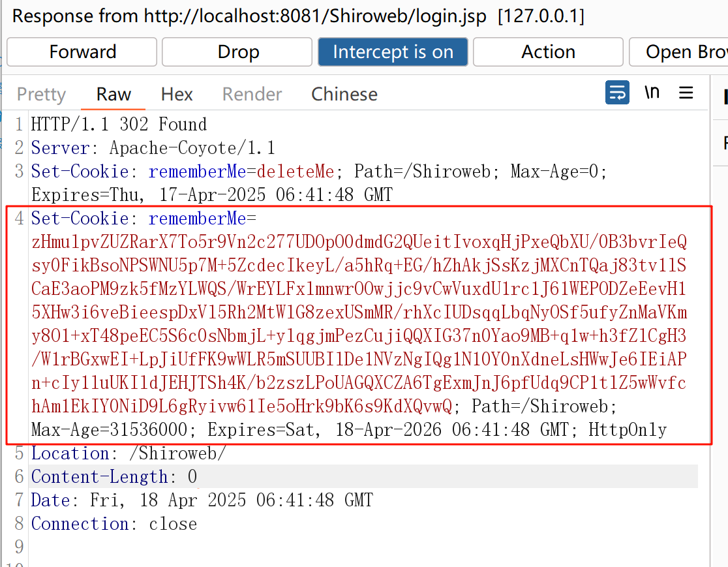Open the Render tab
728x567 pixels.
(x=252, y=94)
